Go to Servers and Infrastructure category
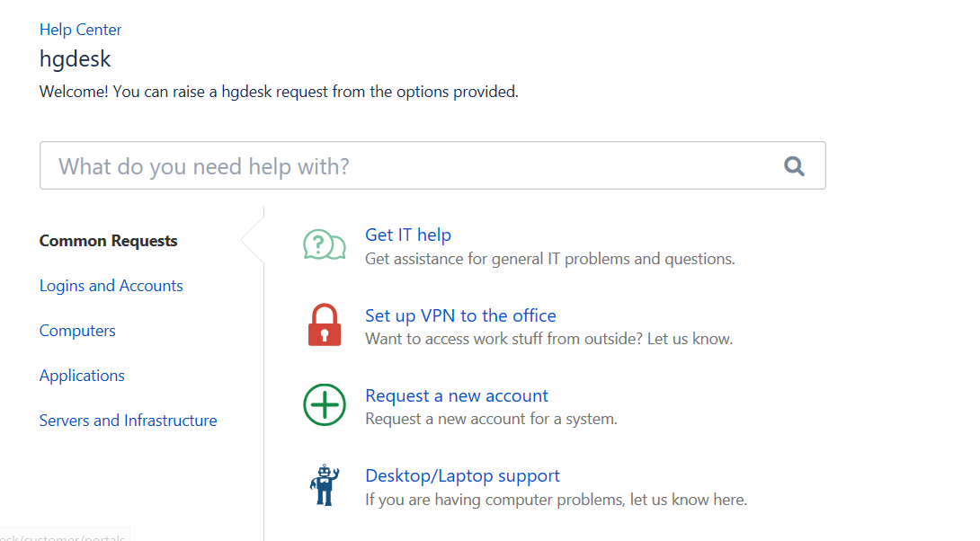This screenshot has height=541, width=980. pyautogui.click(x=128, y=421)
